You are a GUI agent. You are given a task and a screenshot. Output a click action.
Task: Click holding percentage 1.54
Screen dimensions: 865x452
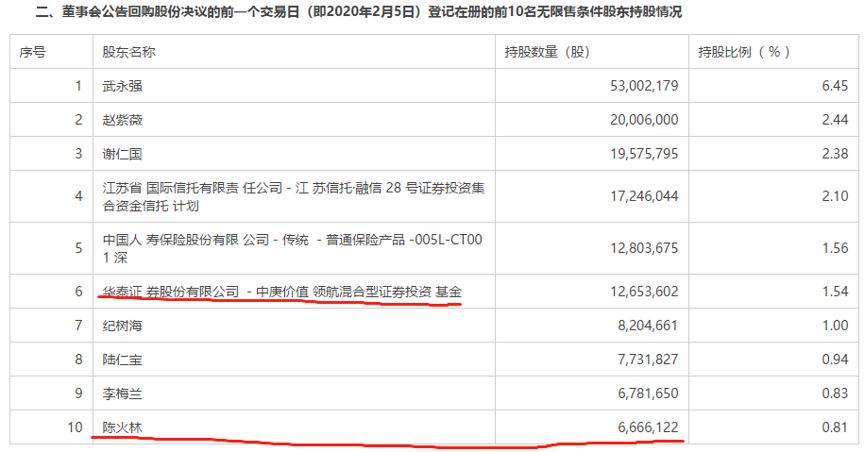point(835,291)
